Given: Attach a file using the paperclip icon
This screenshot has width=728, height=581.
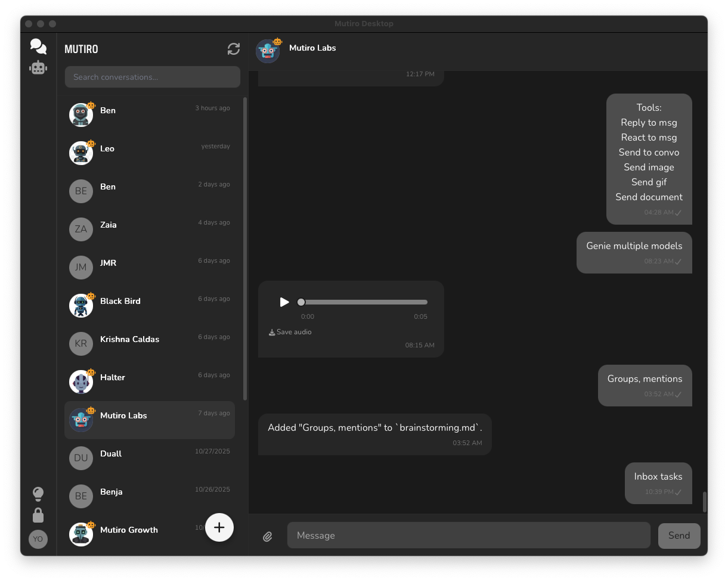Looking at the screenshot, I should tap(268, 536).
